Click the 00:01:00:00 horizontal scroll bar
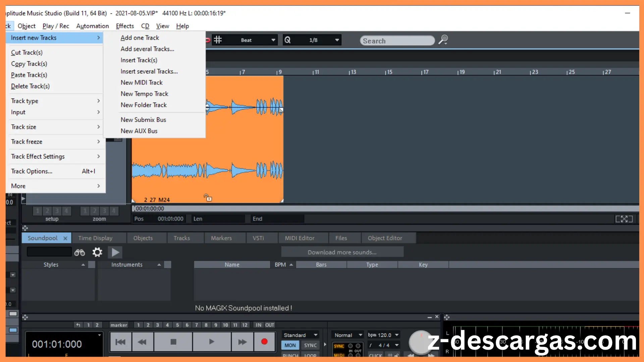 coord(386,208)
